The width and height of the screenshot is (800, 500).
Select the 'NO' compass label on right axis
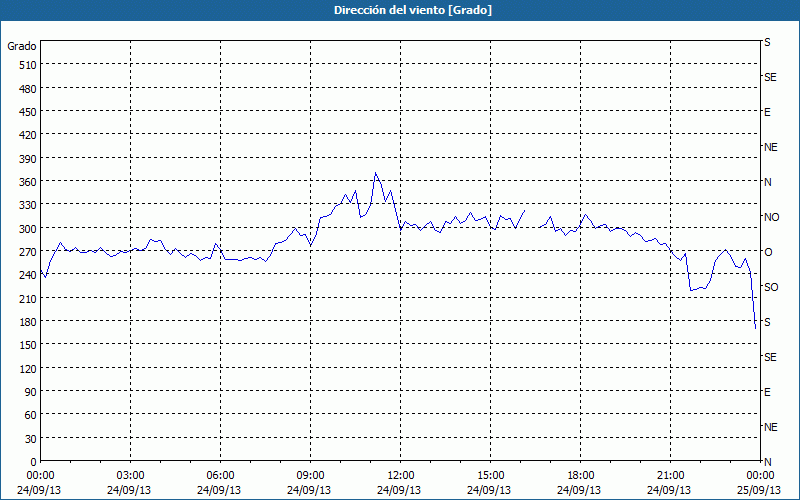771,217
